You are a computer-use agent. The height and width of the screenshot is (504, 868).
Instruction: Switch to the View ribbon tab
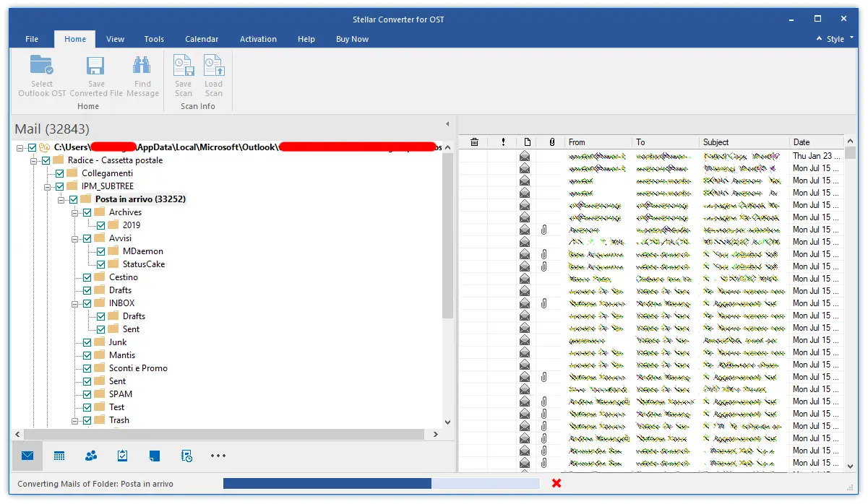tap(116, 39)
